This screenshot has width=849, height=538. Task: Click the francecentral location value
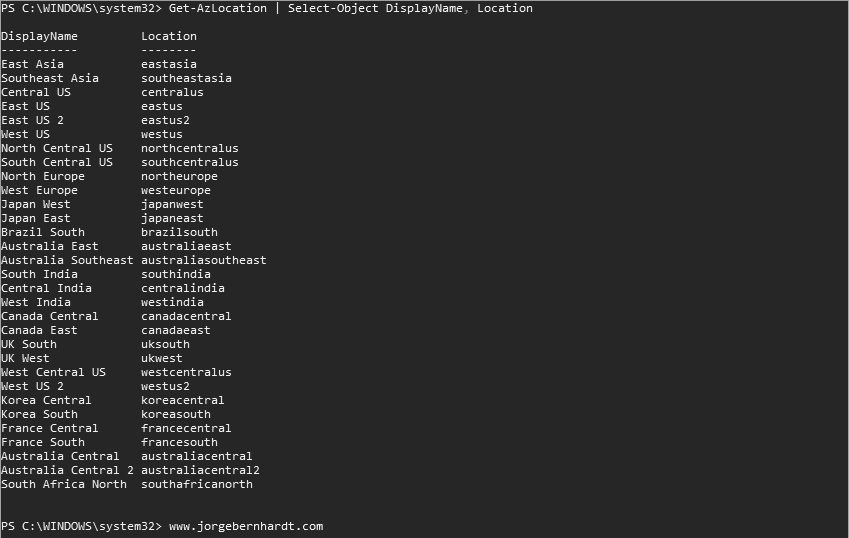click(186, 428)
